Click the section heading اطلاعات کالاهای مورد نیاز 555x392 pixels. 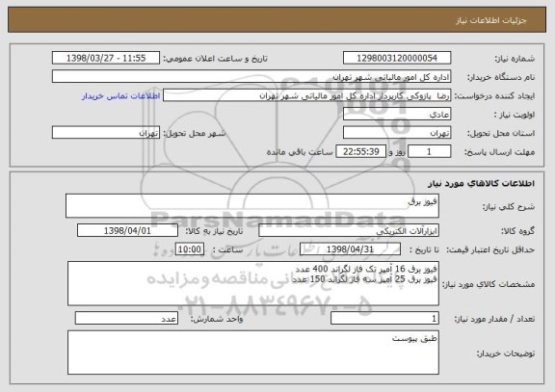481,183
